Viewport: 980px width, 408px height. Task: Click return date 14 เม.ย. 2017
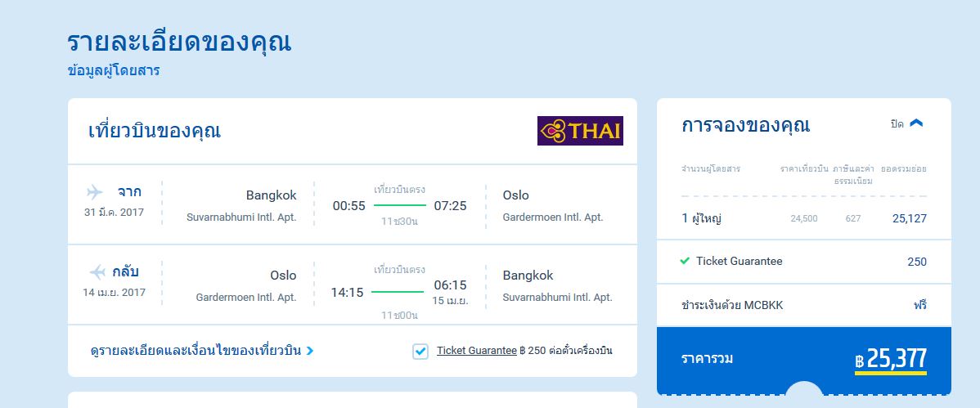115,293
